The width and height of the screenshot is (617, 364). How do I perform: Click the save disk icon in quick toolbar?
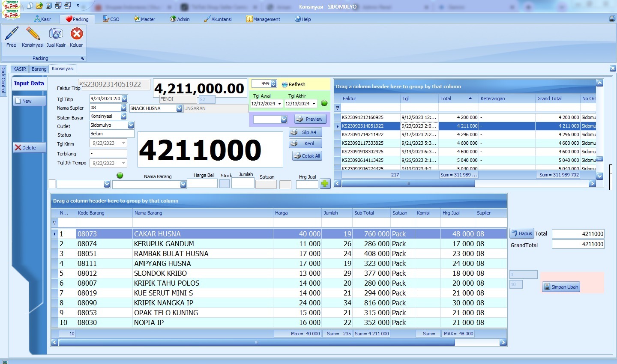(x=49, y=6)
